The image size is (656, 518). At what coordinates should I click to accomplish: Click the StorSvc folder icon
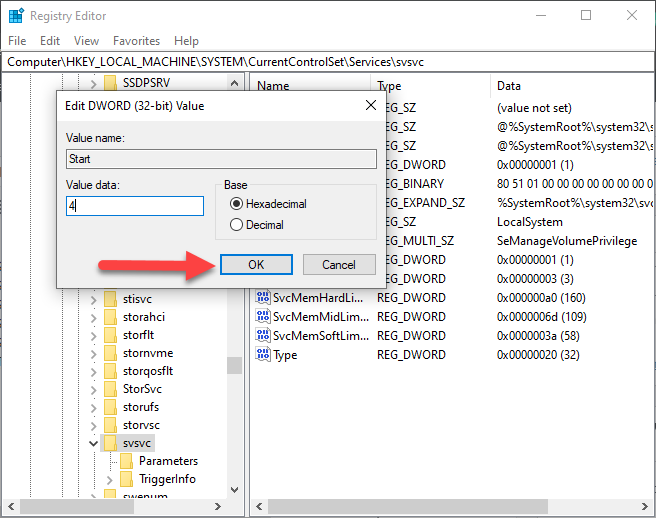[x=111, y=389]
